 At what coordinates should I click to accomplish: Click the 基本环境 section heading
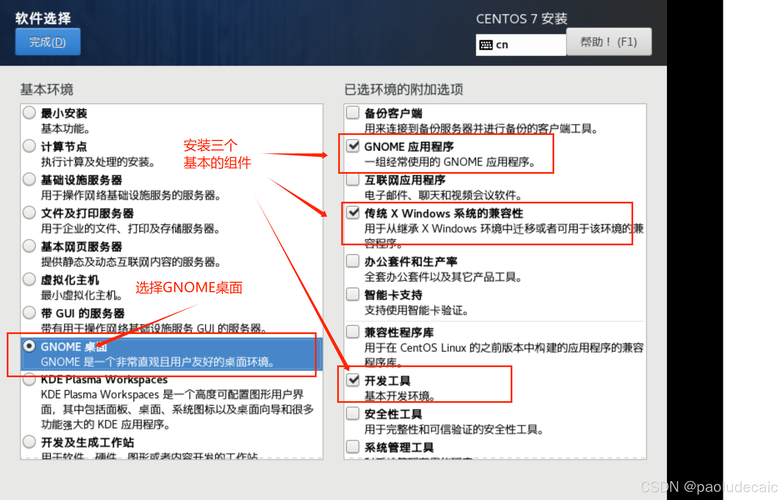47,89
